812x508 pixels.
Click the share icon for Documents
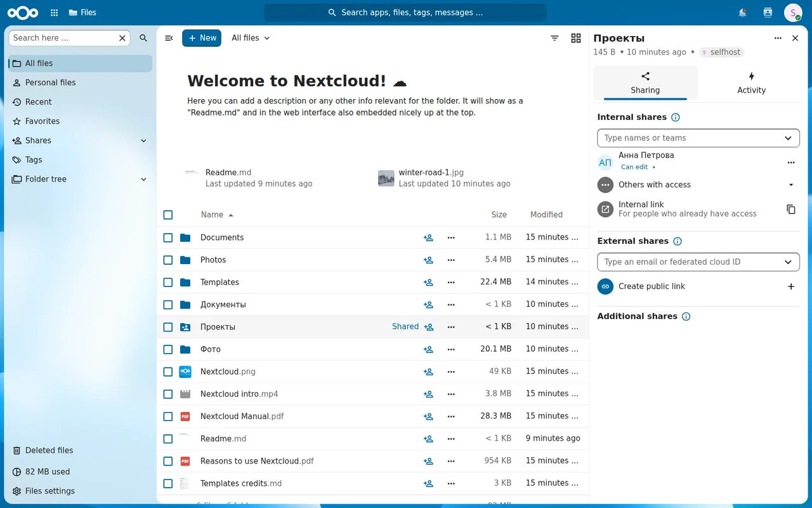(x=428, y=237)
